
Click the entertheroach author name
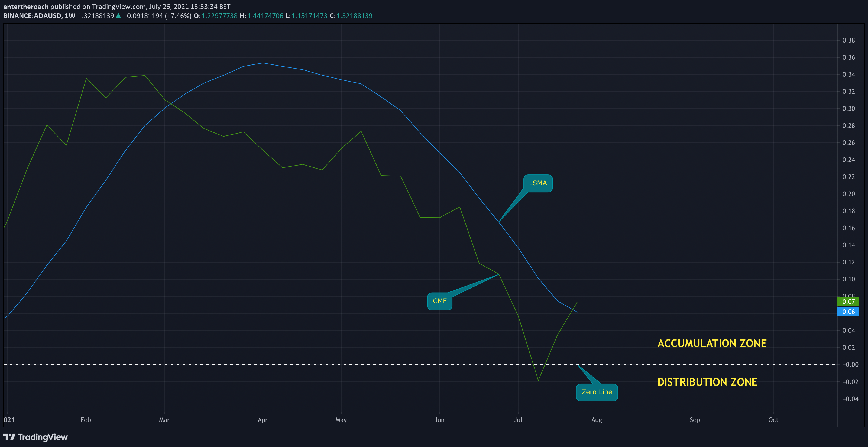tap(26, 7)
